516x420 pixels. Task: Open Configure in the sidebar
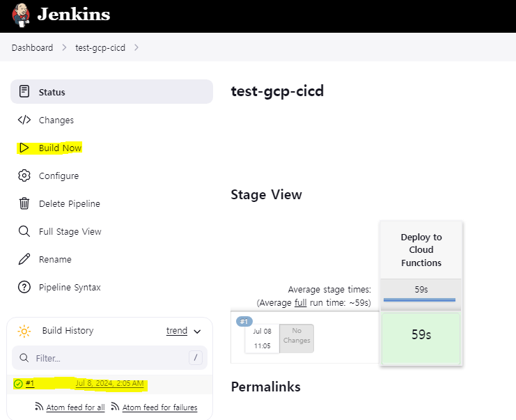tap(59, 176)
